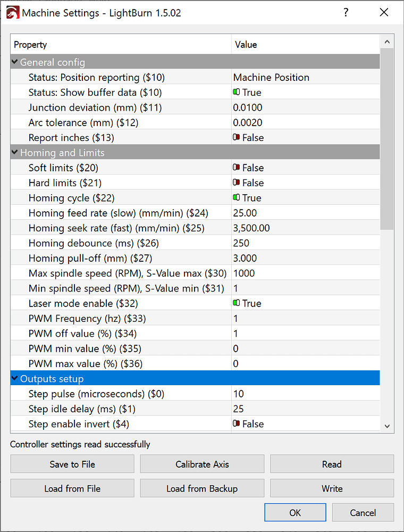Screen dimensions: 404x532
Task: Edit Junction deviation value 0.0100
Action: 306,107
